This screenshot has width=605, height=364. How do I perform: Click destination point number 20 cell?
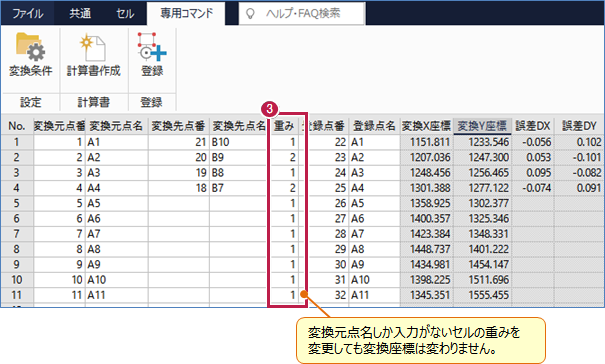tap(179, 157)
